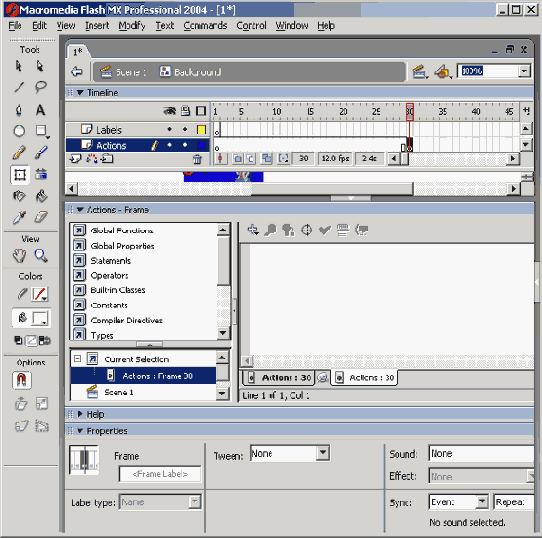The image size is (542, 538).
Task: Pick the Zoom magnifier tool
Action: click(41, 256)
